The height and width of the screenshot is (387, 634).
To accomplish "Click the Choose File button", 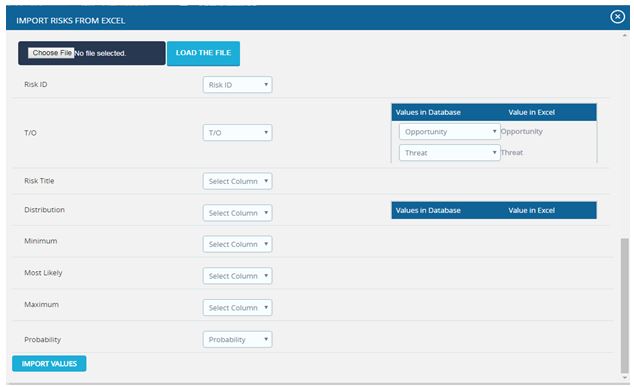I will pyautogui.click(x=51, y=53).
